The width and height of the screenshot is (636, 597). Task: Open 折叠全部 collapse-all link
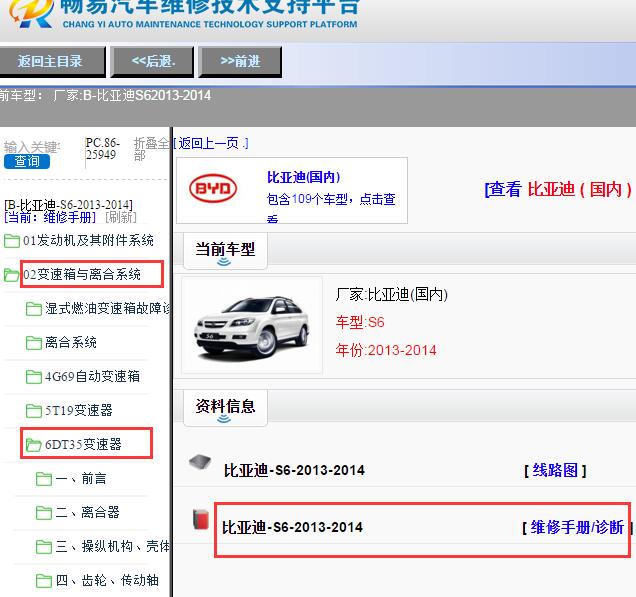pos(151,149)
